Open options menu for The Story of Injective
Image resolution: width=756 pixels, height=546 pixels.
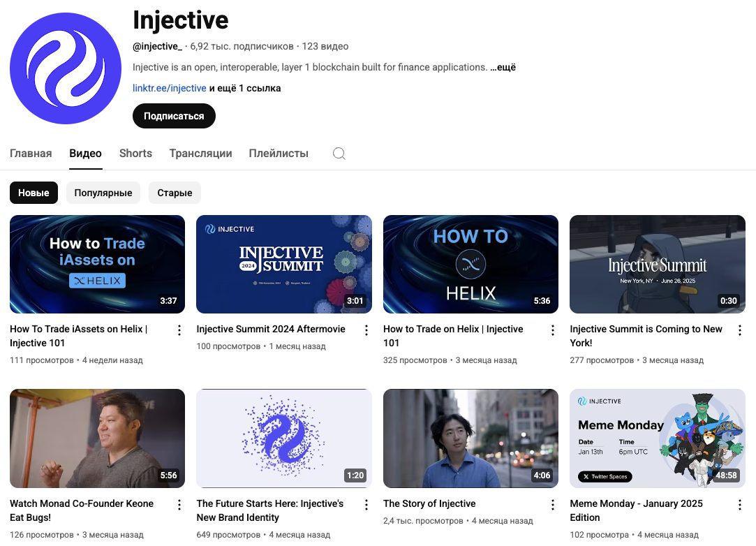[x=553, y=505]
